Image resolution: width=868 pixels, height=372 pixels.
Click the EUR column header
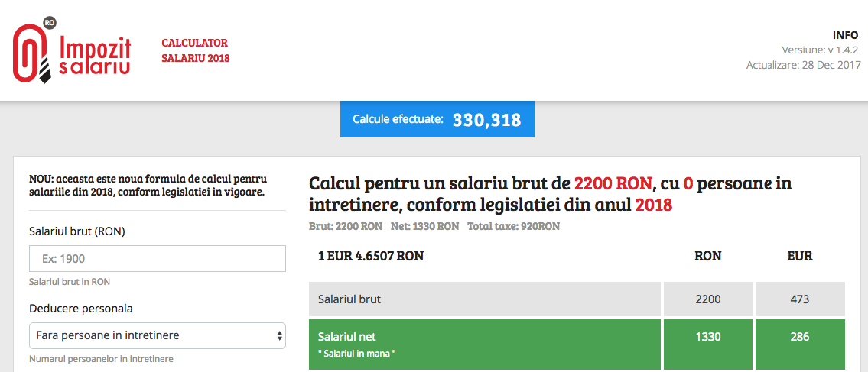click(x=800, y=256)
